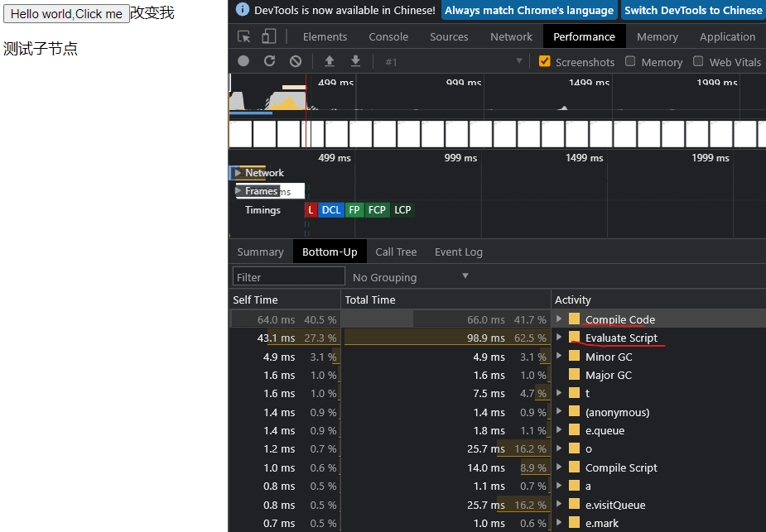Click the Hello world,Click me button
Image resolution: width=766 pixels, height=532 pixels.
(x=66, y=14)
